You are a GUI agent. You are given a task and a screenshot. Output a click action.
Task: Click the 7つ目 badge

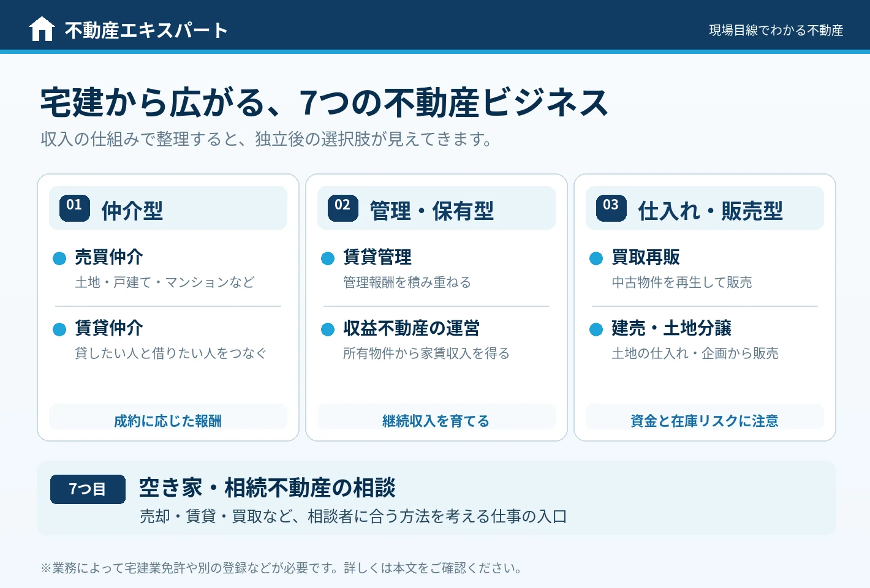88,489
